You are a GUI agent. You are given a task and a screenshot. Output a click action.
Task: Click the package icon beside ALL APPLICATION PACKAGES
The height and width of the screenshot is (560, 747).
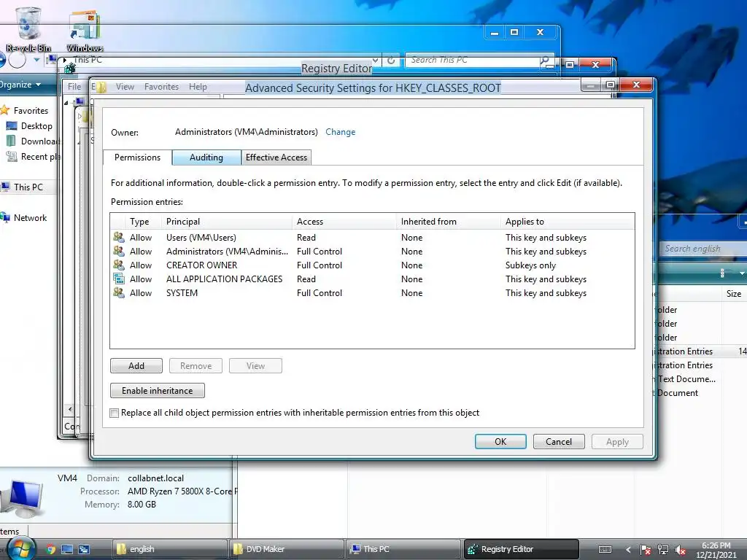tap(119, 279)
